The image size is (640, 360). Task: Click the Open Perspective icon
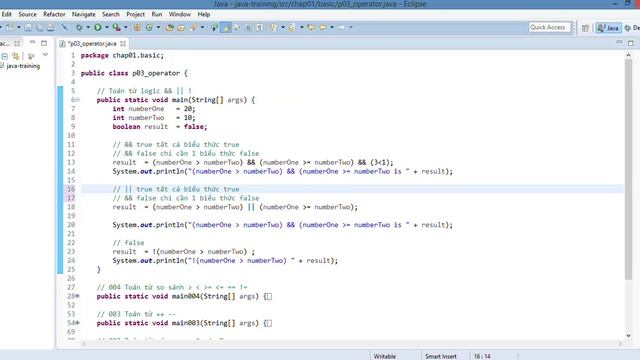(x=585, y=28)
